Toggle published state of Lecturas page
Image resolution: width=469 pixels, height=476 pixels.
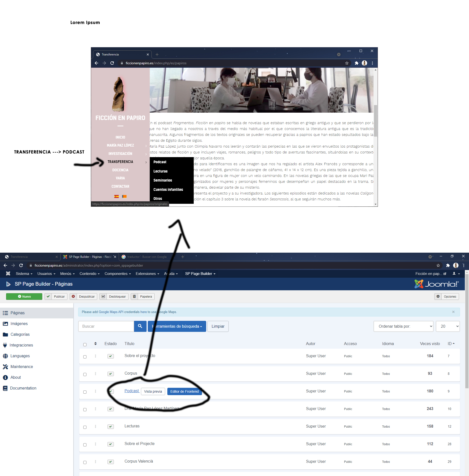(111, 426)
